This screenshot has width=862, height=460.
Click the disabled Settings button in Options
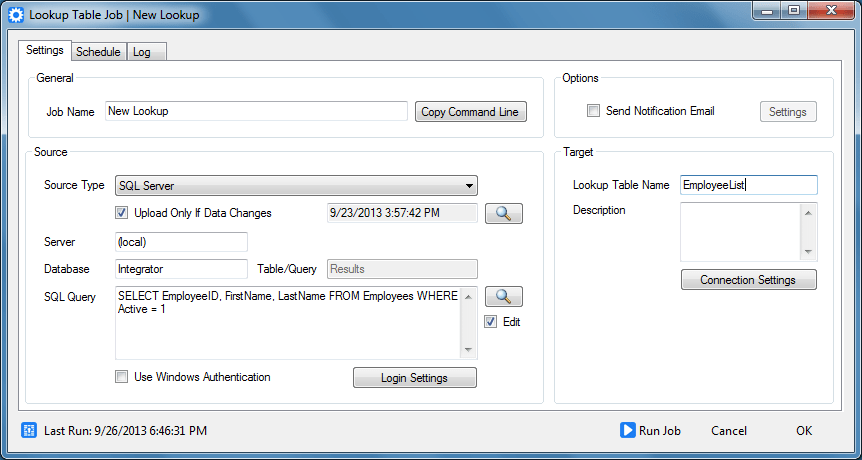[788, 112]
